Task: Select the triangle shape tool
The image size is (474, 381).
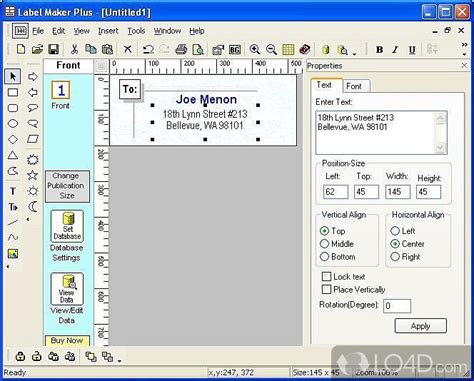Action: click(x=13, y=155)
